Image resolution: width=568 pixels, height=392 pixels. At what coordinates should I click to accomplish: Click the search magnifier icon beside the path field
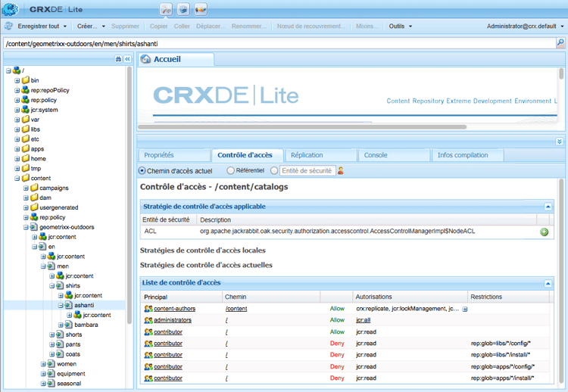tap(560, 43)
